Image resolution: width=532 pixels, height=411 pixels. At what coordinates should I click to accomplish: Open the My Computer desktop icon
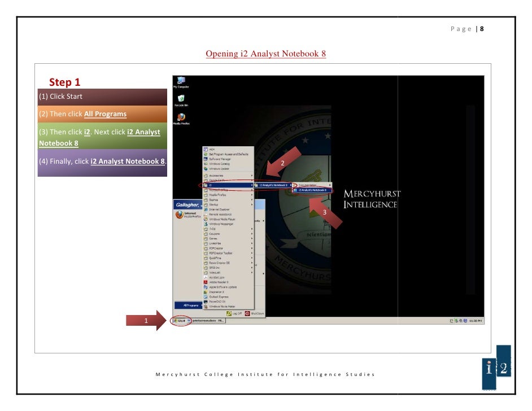click(181, 82)
